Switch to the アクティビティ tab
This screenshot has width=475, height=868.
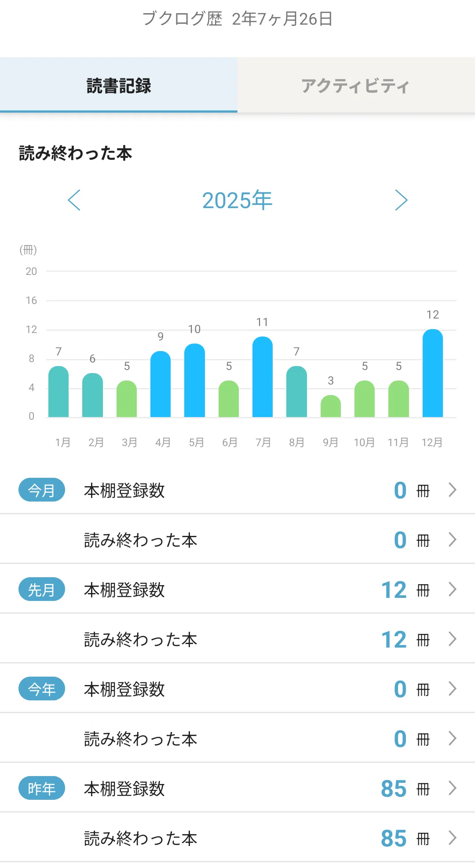[x=356, y=85]
